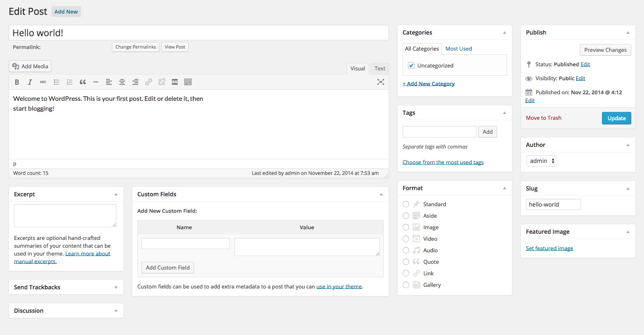Insert the Read More tag
Image resolution: width=644 pixels, height=335 pixels.
click(x=175, y=82)
